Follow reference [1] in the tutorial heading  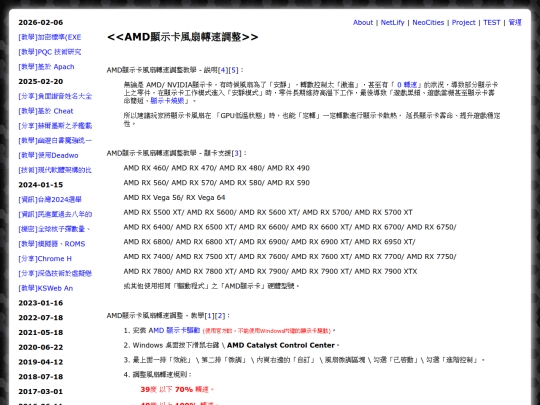209,316
